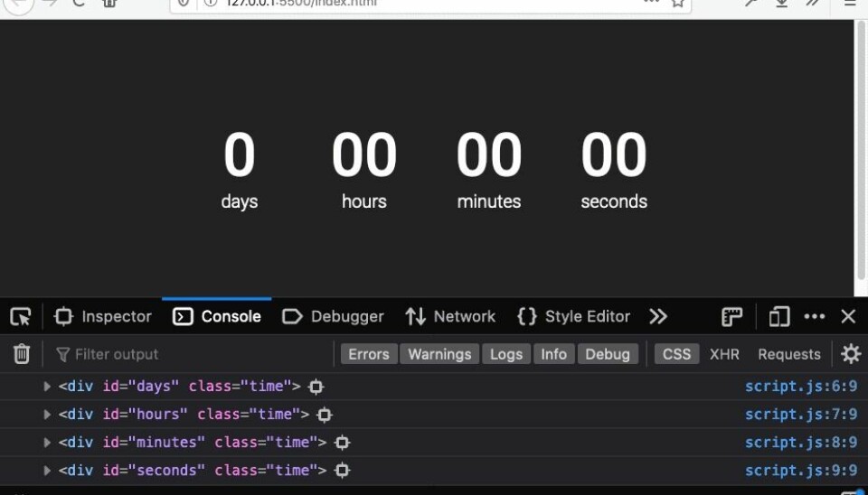Click the days counter value 0

[x=239, y=154]
